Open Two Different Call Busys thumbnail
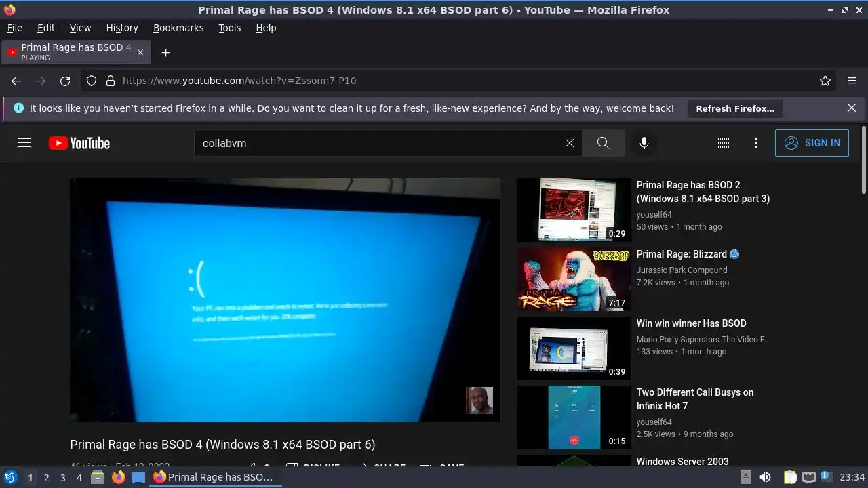This screenshot has width=868, height=488. click(x=574, y=418)
